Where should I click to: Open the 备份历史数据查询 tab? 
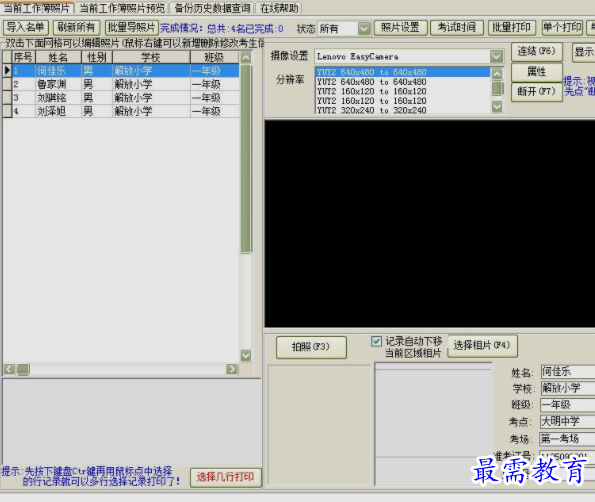point(212,8)
